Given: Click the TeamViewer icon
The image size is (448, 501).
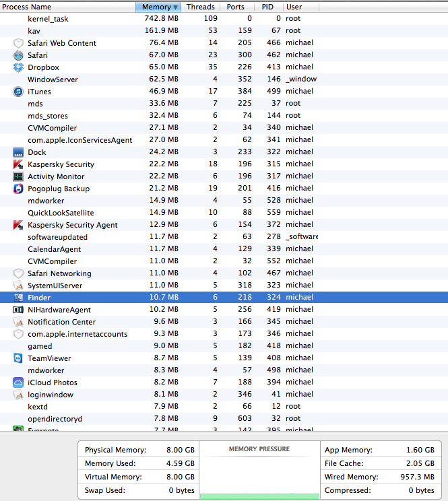Looking at the screenshot, I should coord(18,358).
